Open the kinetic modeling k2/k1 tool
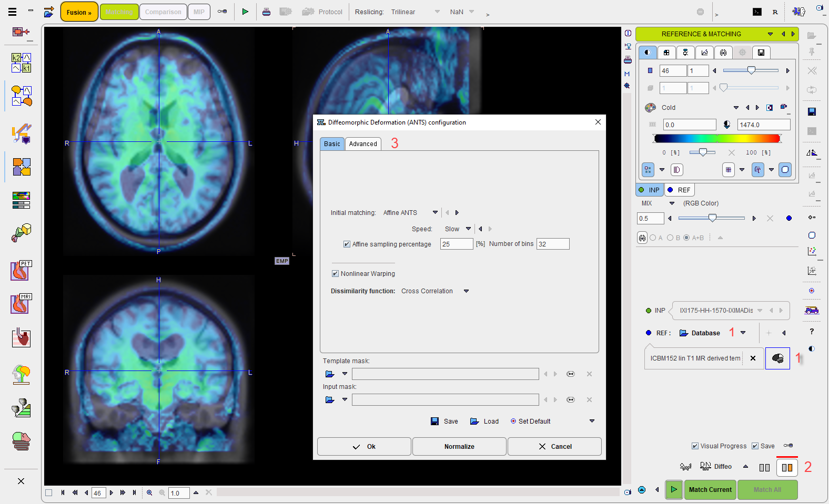This screenshot has height=504, width=829. 22,63
